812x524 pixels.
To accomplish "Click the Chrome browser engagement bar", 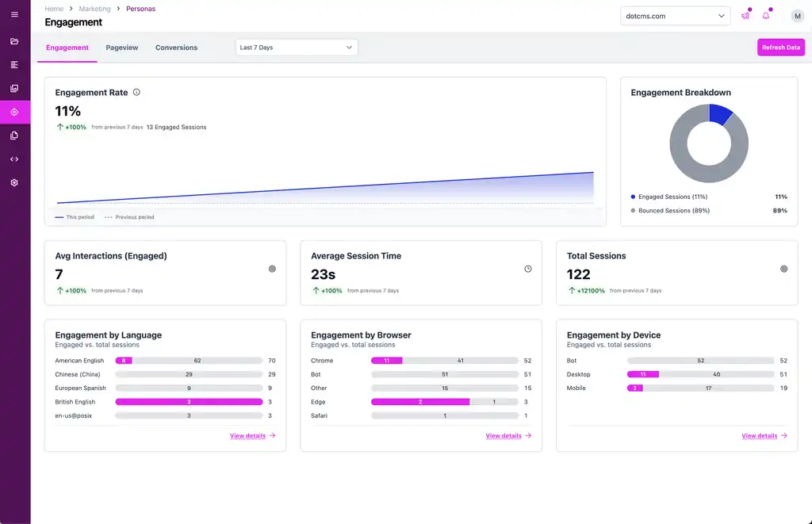I will (x=445, y=361).
